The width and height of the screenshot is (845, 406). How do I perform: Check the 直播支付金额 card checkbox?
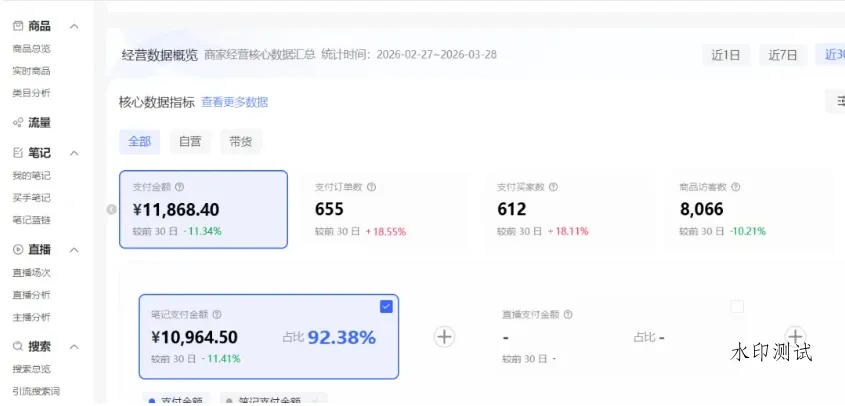pos(737,307)
